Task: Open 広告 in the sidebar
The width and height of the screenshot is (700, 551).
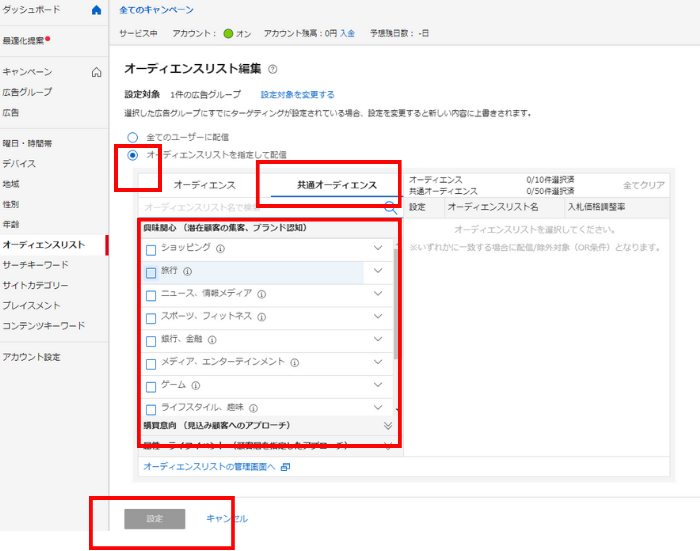Action: pos(11,113)
